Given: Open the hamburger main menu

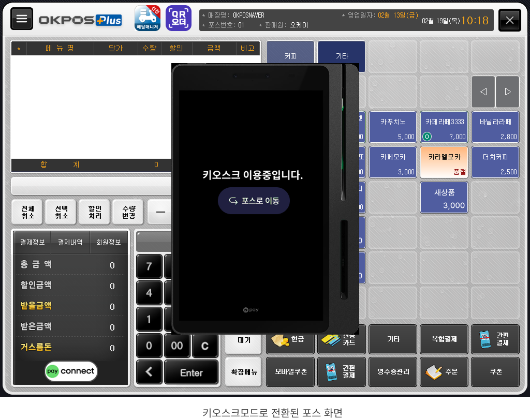Looking at the screenshot, I should click(21, 19).
